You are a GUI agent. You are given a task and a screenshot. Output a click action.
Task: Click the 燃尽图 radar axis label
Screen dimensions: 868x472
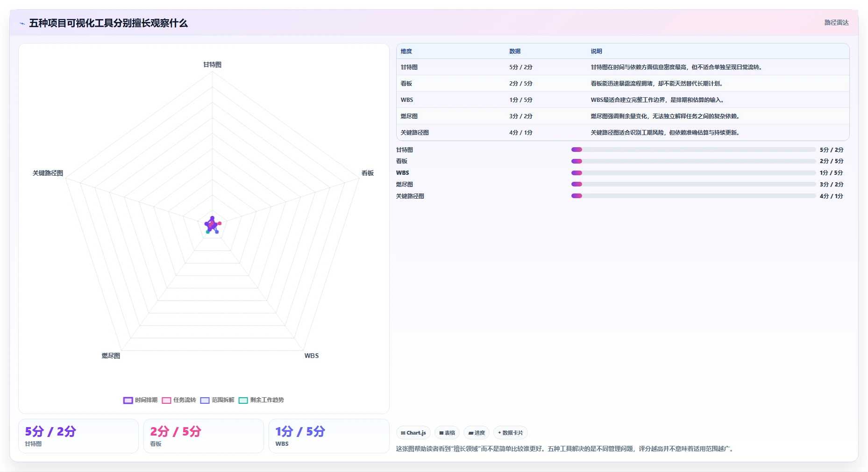pyautogui.click(x=111, y=356)
